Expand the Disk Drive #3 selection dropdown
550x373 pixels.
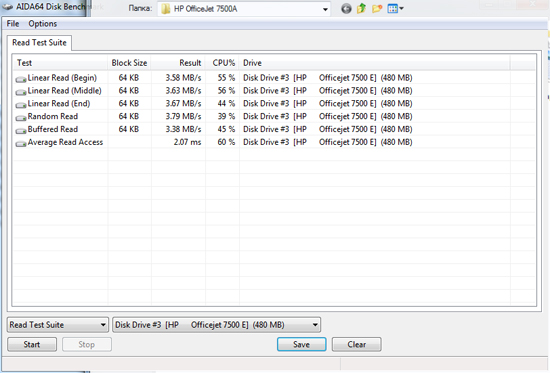click(216, 325)
